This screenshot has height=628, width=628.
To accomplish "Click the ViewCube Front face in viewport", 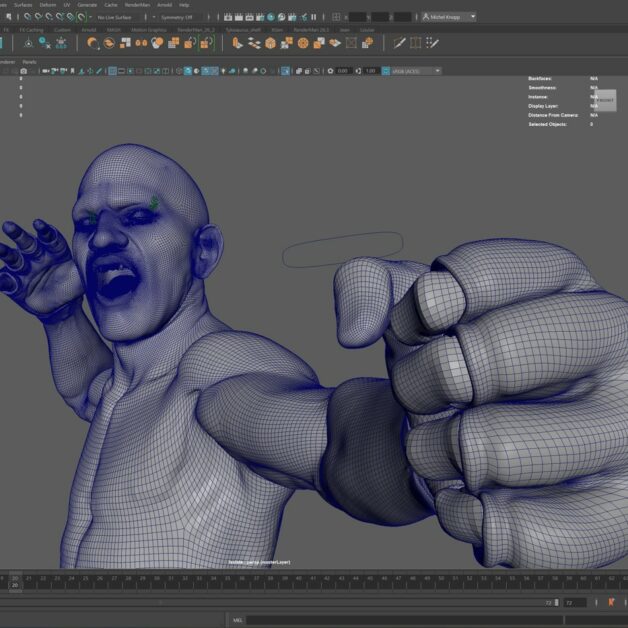I will point(605,100).
